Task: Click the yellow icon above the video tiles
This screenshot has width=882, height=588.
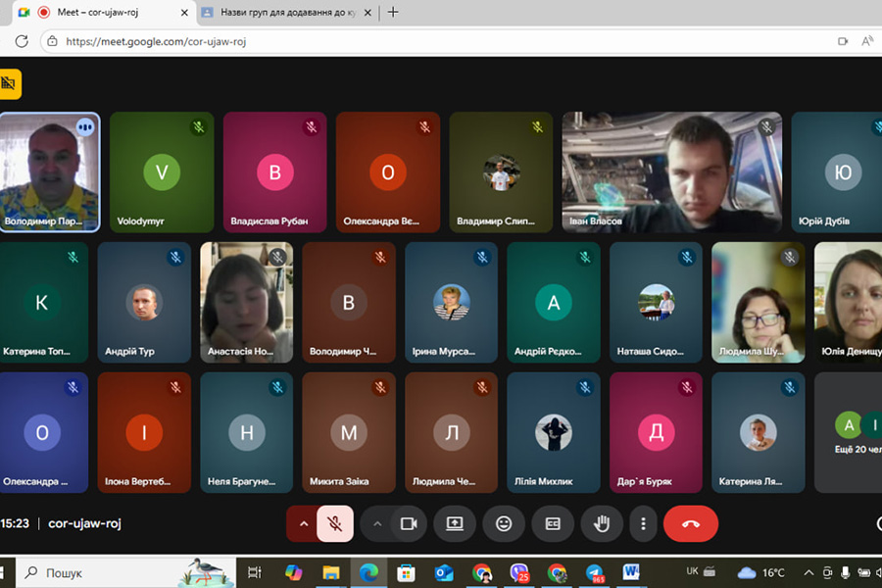Action: 9,84
